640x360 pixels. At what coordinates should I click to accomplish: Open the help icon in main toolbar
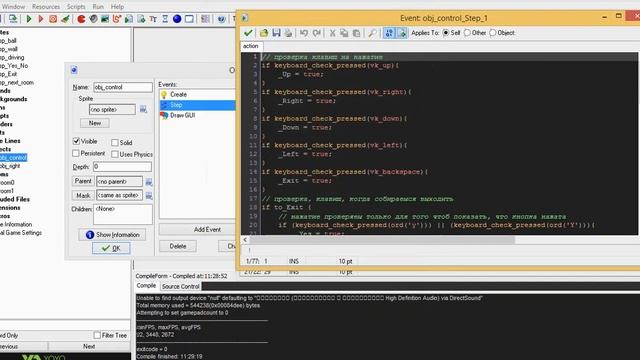(x=221, y=19)
